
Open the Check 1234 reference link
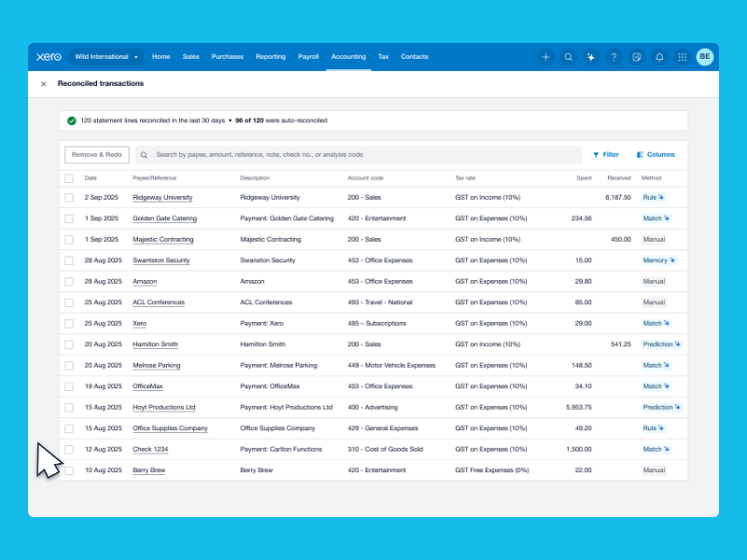(x=150, y=449)
